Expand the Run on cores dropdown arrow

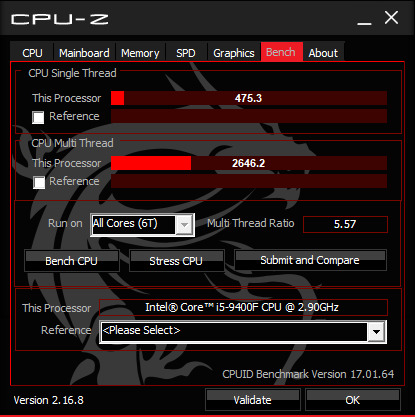click(x=184, y=225)
